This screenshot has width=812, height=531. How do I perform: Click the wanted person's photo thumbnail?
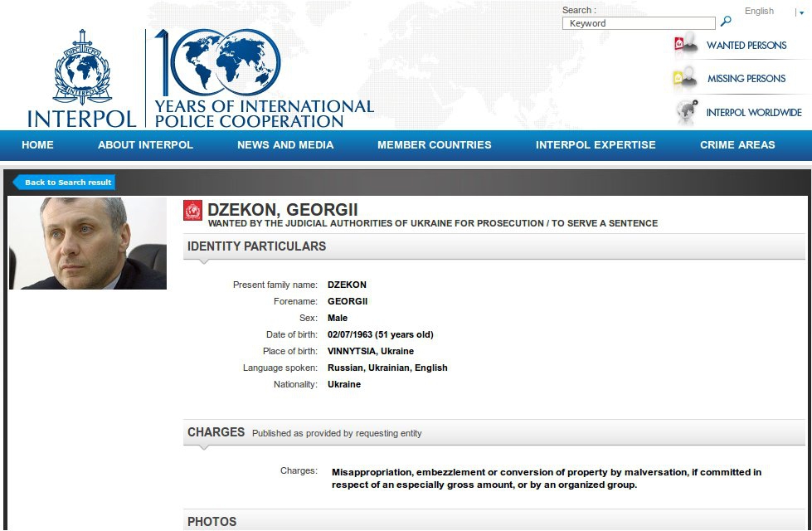(x=88, y=243)
